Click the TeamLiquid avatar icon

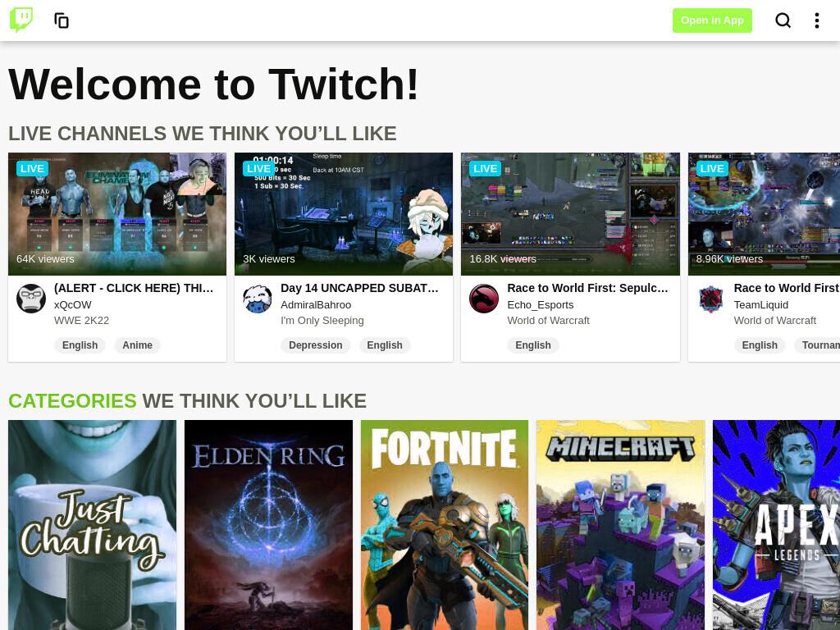click(x=711, y=299)
